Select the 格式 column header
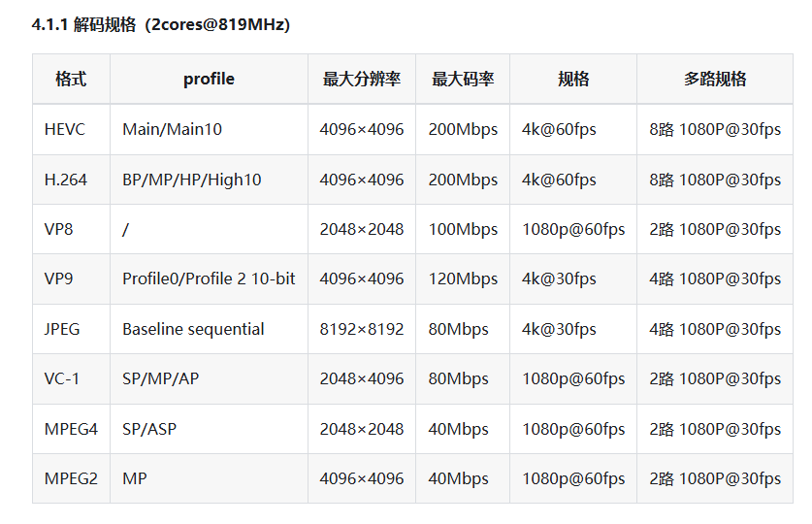812x524 pixels. click(x=71, y=79)
